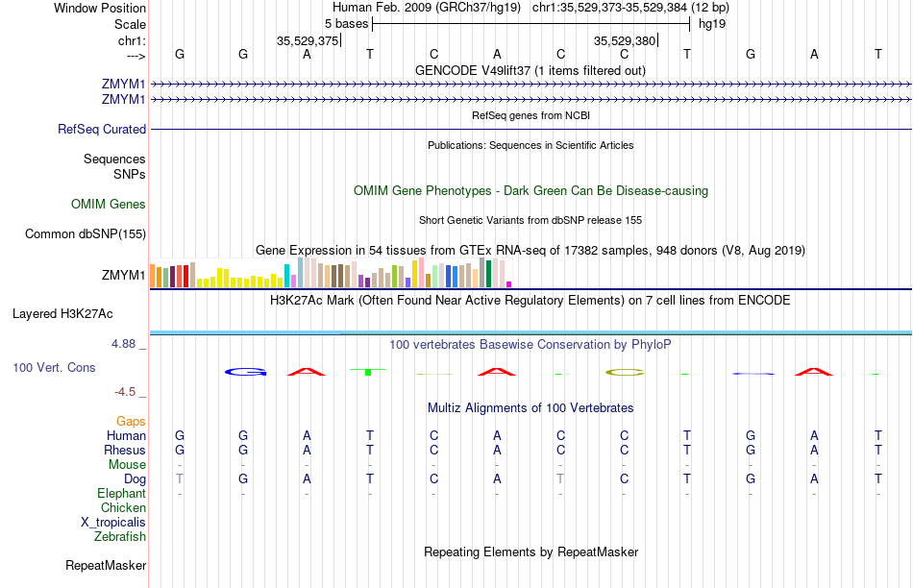Click the cyan bar in ZMYM1 GTEx chart
The image size is (913, 588).
pyautogui.click(x=286, y=276)
